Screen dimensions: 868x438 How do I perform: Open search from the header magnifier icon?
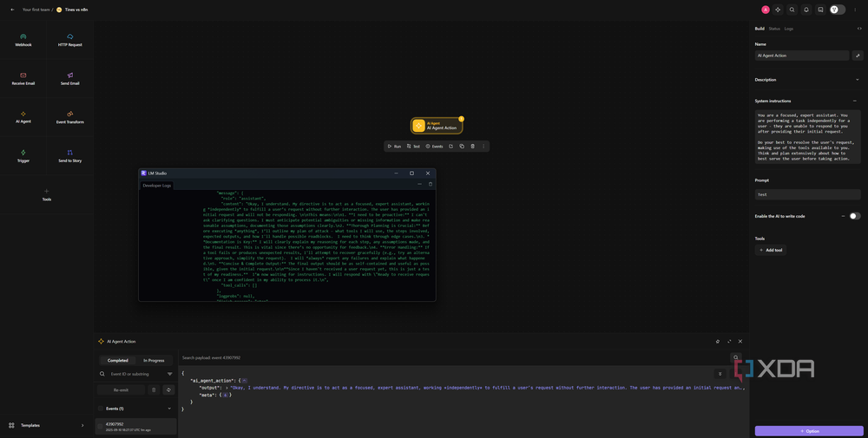pos(792,10)
